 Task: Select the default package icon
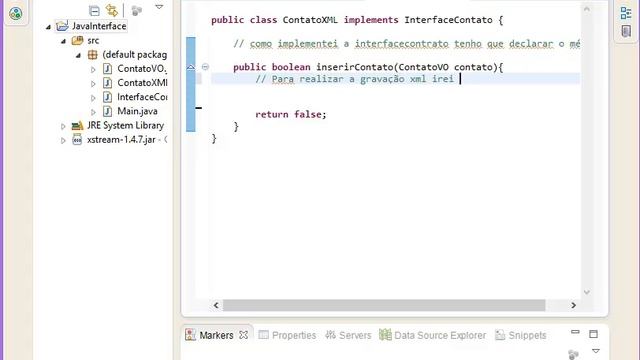tap(93, 55)
